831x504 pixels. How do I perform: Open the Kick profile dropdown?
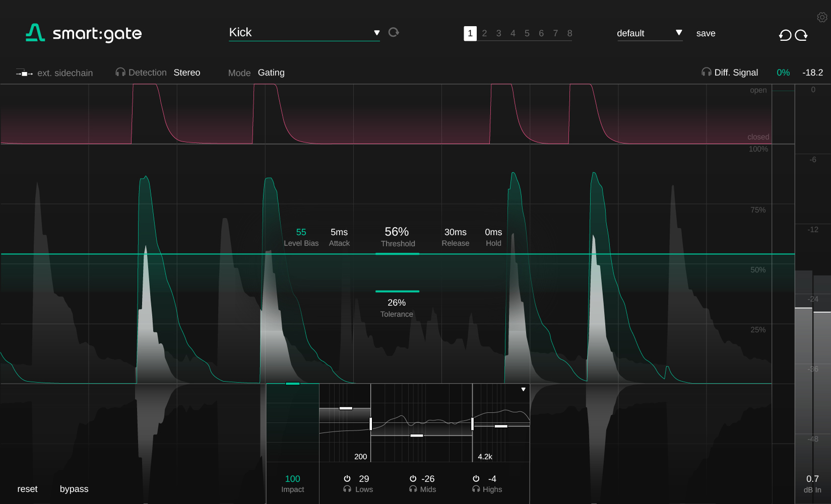pyautogui.click(x=376, y=32)
